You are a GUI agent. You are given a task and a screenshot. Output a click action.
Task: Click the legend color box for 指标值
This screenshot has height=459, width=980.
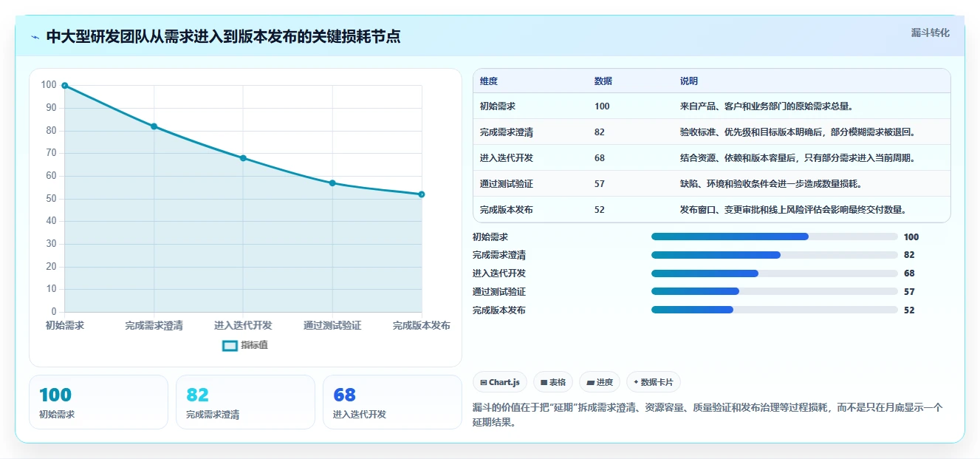tap(230, 345)
